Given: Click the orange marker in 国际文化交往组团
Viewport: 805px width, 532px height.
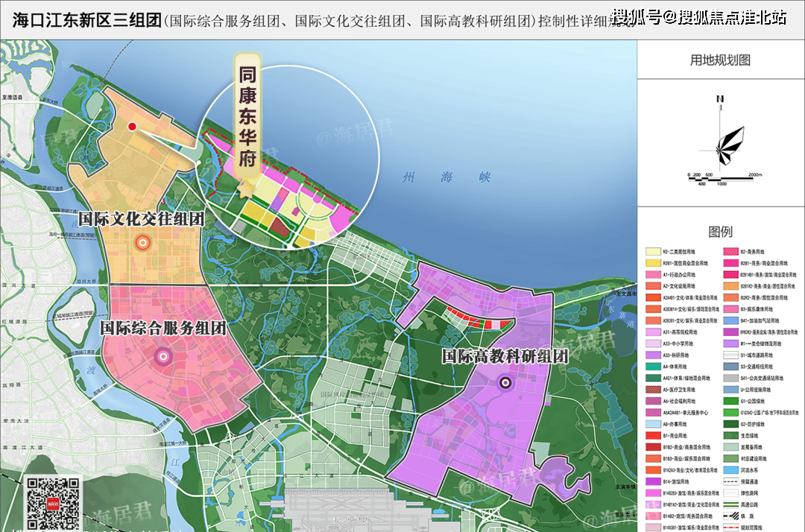Looking at the screenshot, I should [142, 242].
